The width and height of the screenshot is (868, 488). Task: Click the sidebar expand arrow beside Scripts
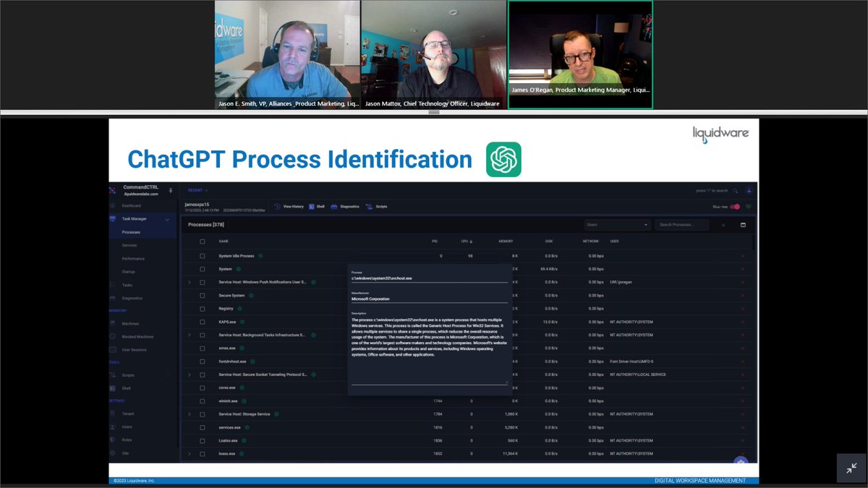168,375
